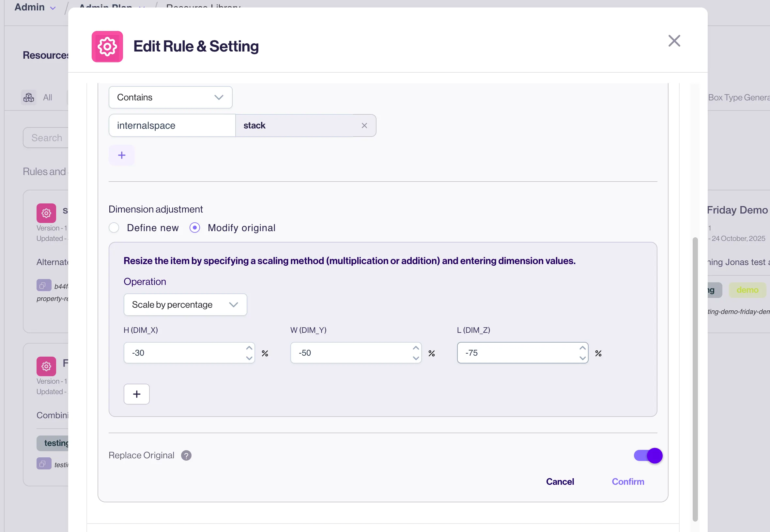Image resolution: width=770 pixels, height=532 pixels.
Task: Increment the L (DIM_Z) value
Action: tap(582, 348)
